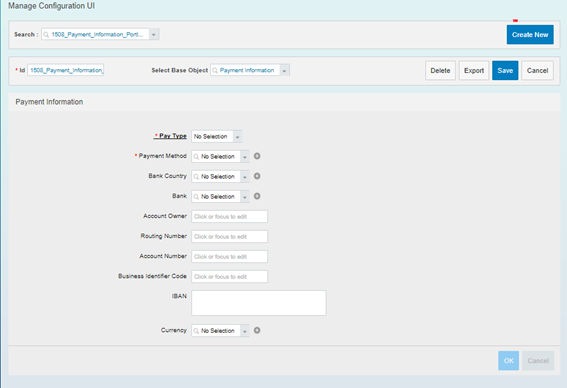Screen dimensions: 567x388
Task: Click the Delete button
Action: [440, 71]
